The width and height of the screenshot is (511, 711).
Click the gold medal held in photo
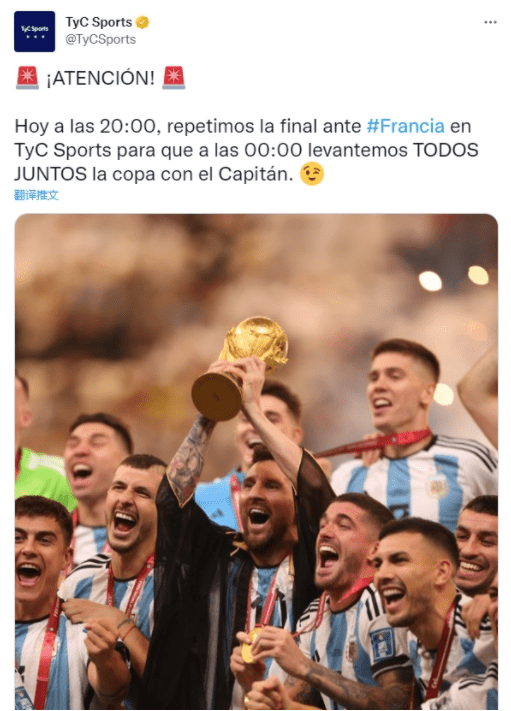click(248, 645)
